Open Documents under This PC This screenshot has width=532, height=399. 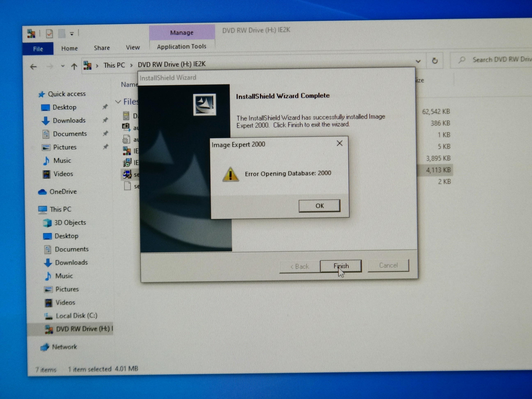coord(71,249)
